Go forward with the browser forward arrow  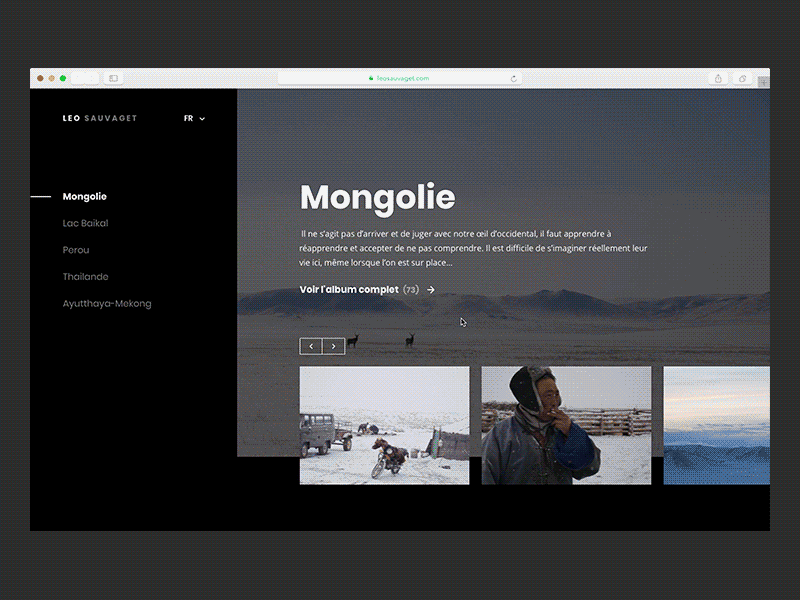point(92,78)
